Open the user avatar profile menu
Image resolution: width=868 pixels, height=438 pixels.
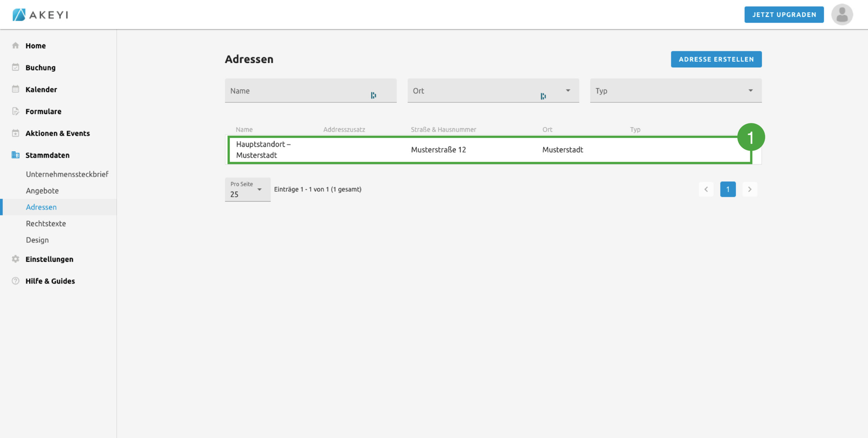pos(842,15)
